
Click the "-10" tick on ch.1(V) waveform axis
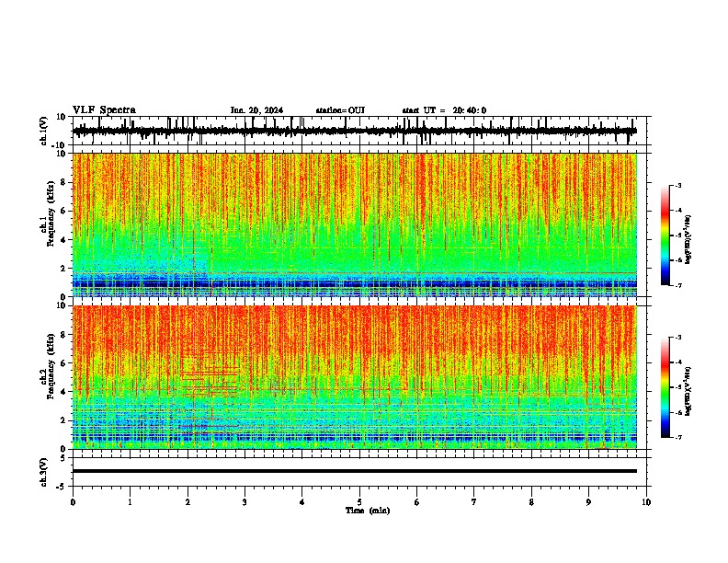(60, 145)
